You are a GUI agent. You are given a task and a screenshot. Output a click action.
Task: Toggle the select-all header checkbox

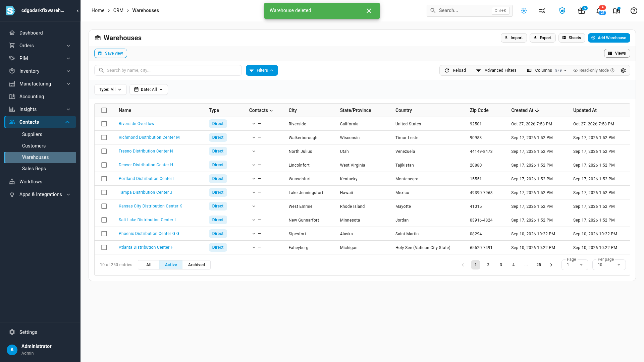coord(104,110)
